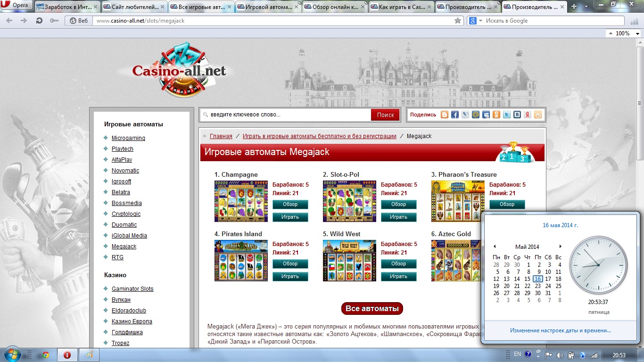The height and width of the screenshot is (362, 644).
Task: Go to next month in the calendar
Action: pos(560,247)
